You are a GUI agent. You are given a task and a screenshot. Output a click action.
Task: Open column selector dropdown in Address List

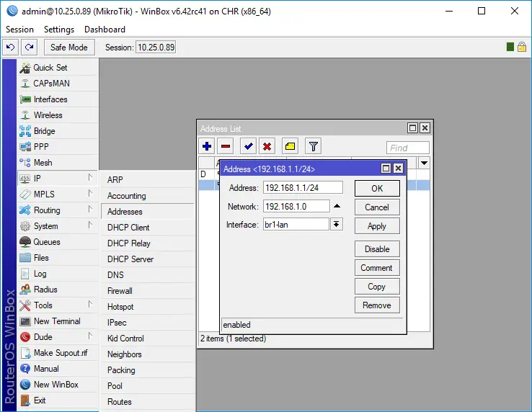pyautogui.click(x=424, y=163)
